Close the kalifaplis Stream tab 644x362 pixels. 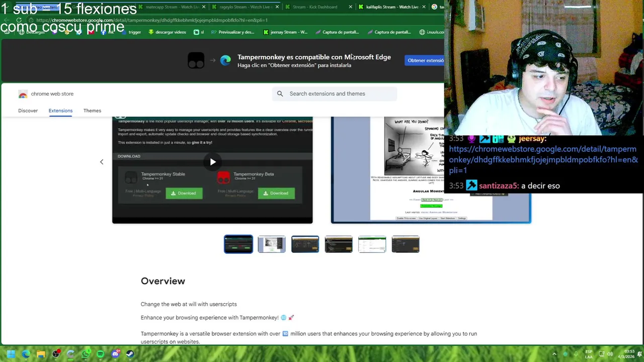(x=424, y=7)
